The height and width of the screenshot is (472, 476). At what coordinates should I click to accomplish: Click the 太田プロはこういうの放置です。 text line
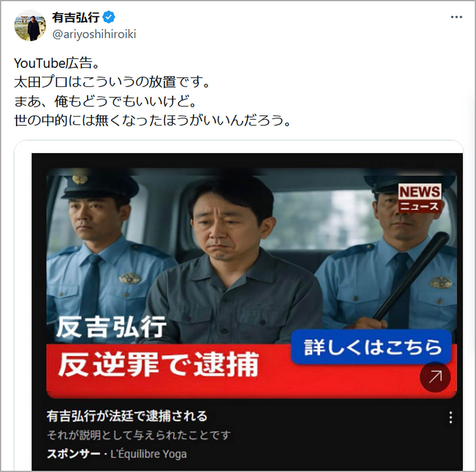(x=112, y=82)
